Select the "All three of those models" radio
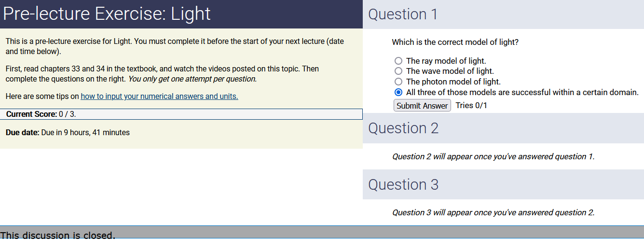This screenshot has height=251, width=644. tap(398, 92)
